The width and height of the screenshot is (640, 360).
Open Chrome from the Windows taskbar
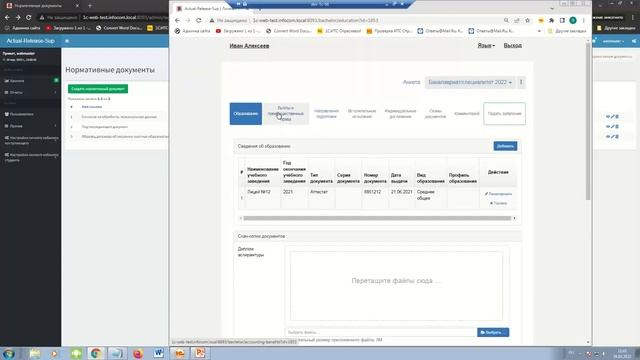click(x=96, y=353)
